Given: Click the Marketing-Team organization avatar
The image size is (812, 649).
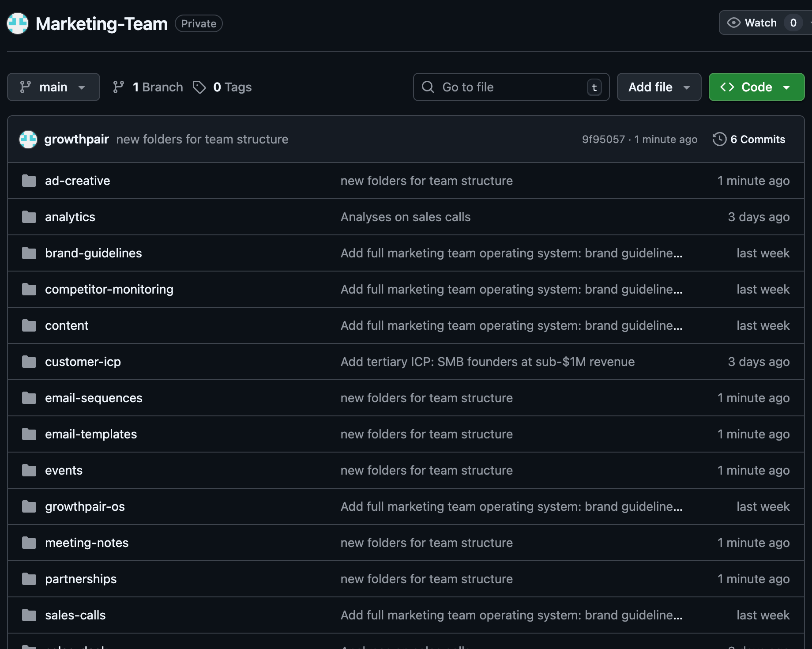Looking at the screenshot, I should coord(18,23).
